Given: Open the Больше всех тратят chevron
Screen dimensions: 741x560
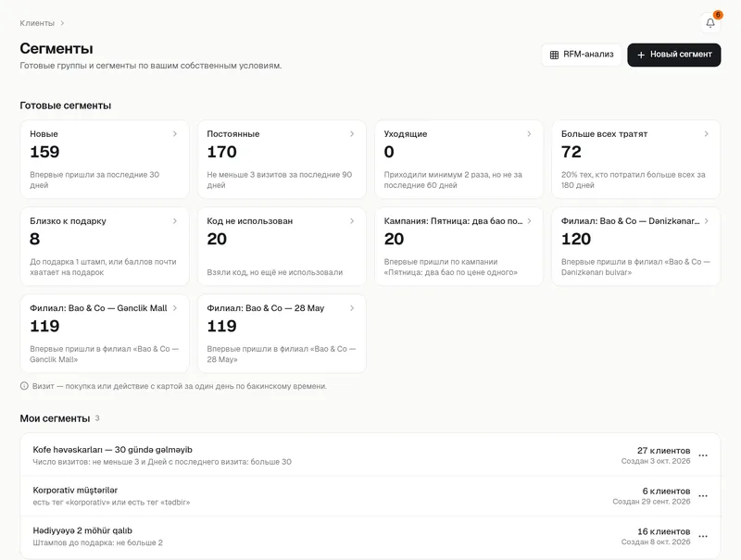Looking at the screenshot, I should [707, 134].
